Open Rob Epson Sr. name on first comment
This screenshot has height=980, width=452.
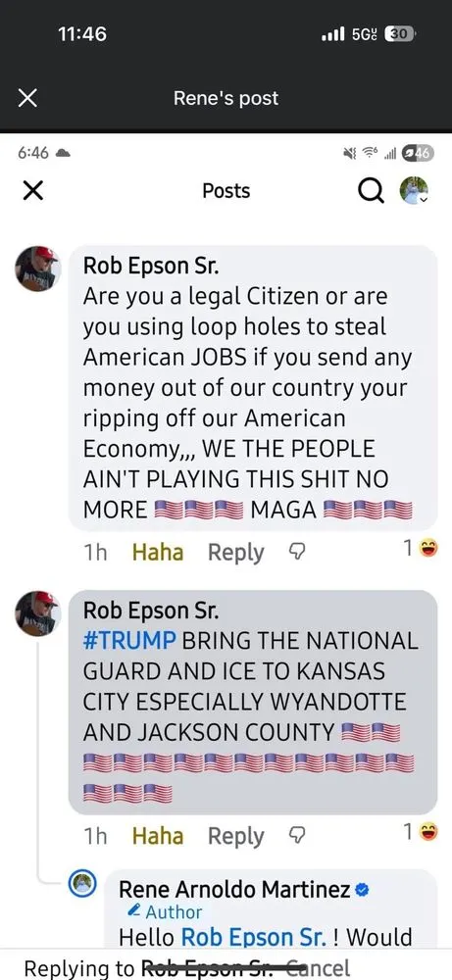tap(151, 267)
